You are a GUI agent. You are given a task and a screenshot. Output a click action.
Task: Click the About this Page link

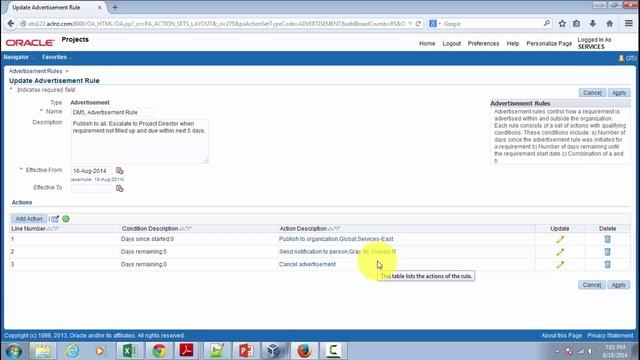point(561,336)
